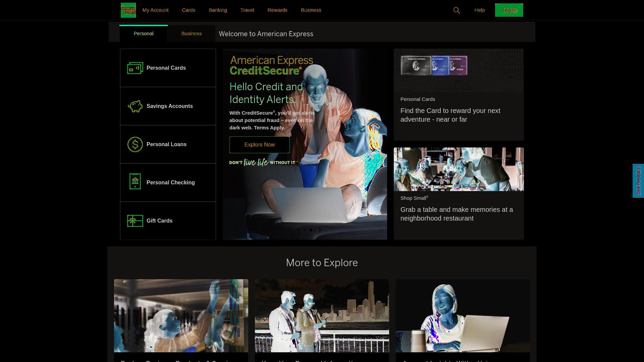This screenshot has height=362, width=644.
Task: Click the Shop Small restaurant photo
Action: [x=459, y=169]
